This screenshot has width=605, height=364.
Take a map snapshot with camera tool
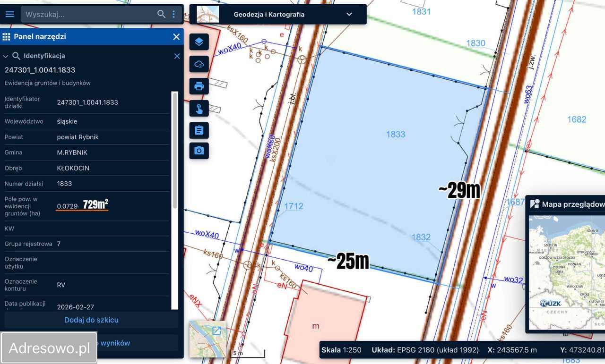[x=199, y=151]
